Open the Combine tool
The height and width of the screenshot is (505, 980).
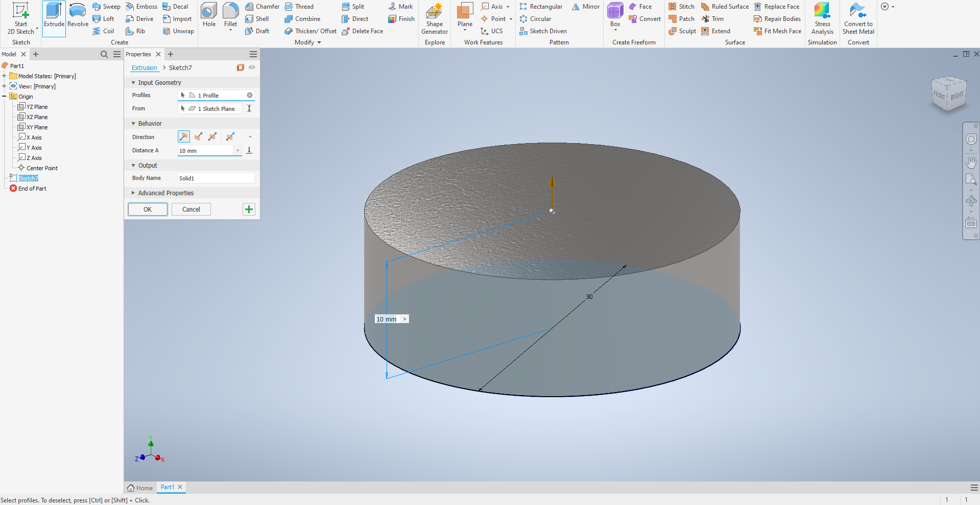302,19
